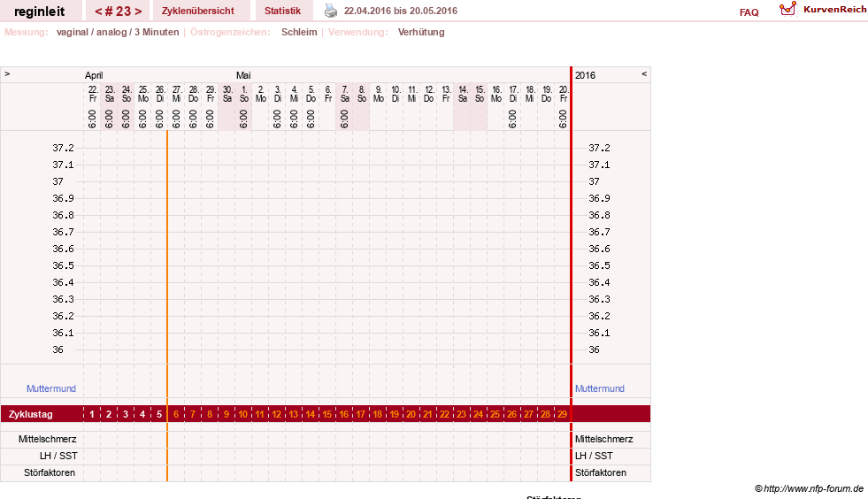The height and width of the screenshot is (499, 868).
Task: Click the right Muttermund label
Action: tap(600, 388)
